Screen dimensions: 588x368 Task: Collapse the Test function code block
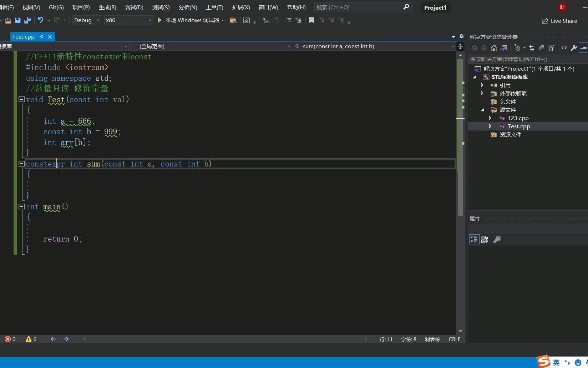point(21,99)
